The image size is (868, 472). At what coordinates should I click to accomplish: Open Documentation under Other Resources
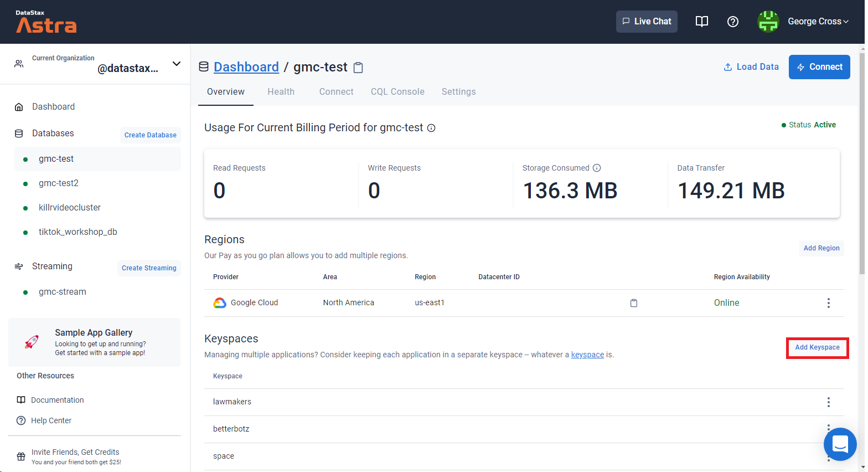58,401
